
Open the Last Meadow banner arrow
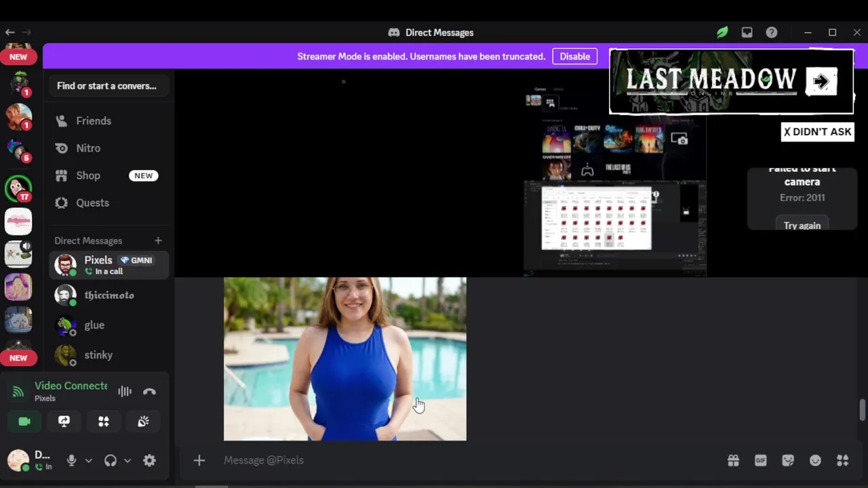[821, 82]
